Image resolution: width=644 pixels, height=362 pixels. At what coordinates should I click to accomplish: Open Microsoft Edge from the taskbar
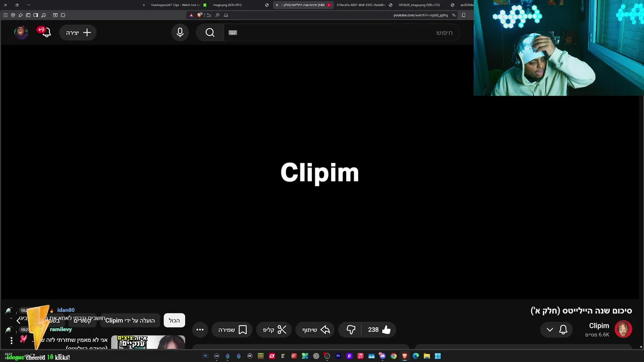pos(416,356)
